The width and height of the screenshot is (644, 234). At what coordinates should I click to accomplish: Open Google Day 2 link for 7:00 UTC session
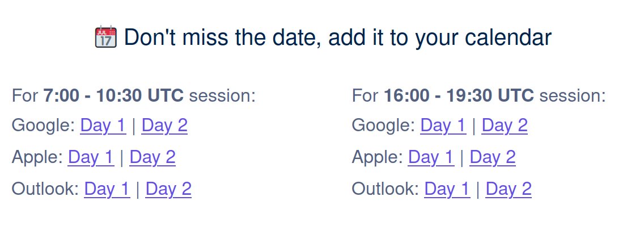164,126
